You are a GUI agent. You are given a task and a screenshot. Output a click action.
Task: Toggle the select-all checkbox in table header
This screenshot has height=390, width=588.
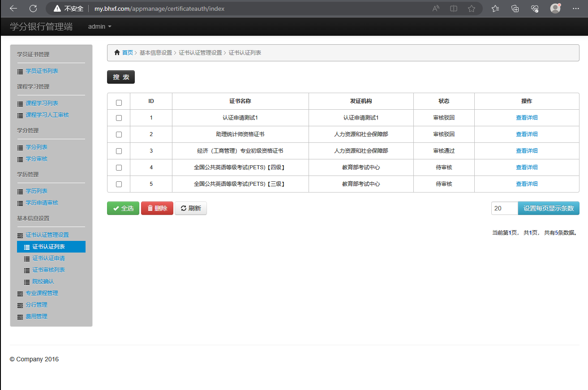pyautogui.click(x=119, y=103)
